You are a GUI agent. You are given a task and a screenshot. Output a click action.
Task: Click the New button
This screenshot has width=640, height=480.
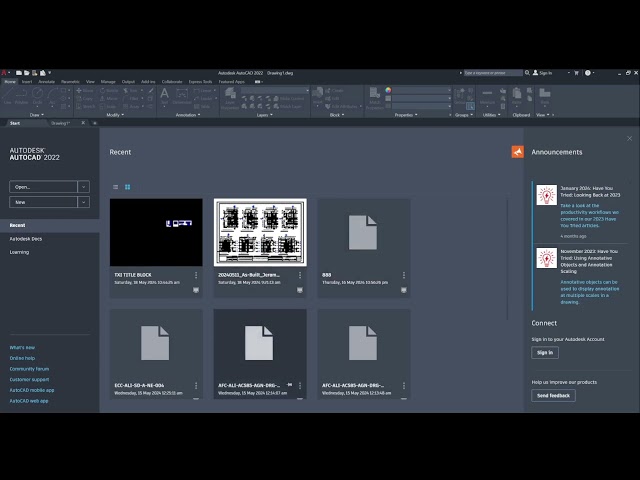click(x=43, y=202)
